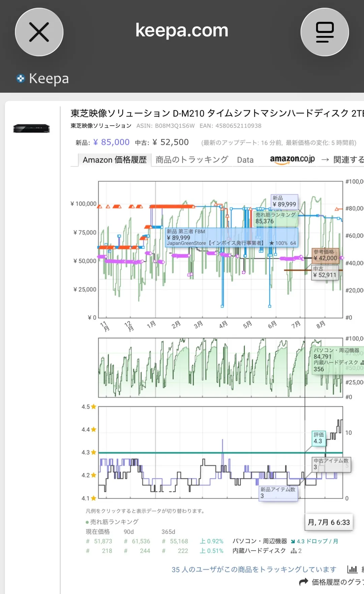Viewport: 364px width, 594px height.
Task: Click the 4.5 star rating axis label
Action: click(89, 407)
